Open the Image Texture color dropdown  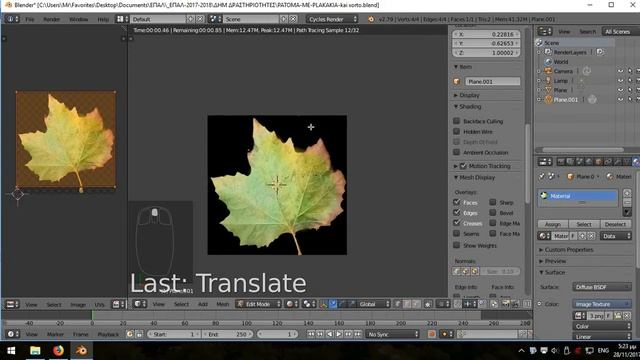click(602, 304)
